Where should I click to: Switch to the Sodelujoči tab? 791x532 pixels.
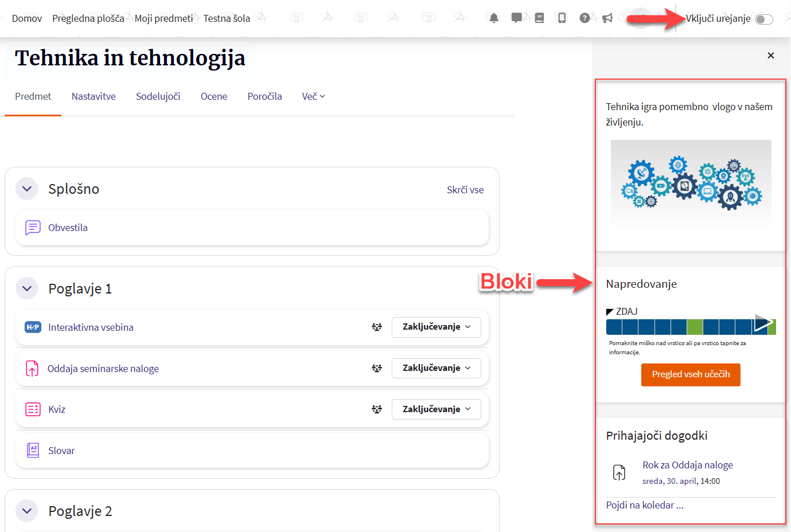click(x=158, y=96)
